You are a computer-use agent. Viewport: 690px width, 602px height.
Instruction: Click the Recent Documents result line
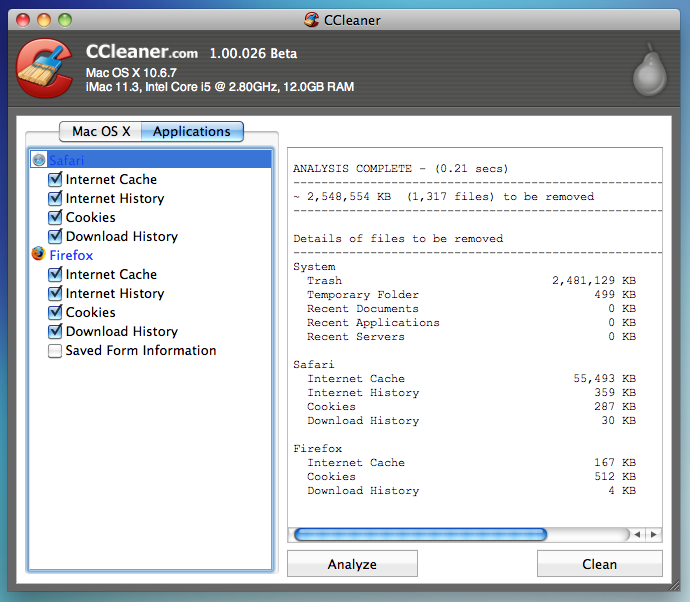(471, 308)
